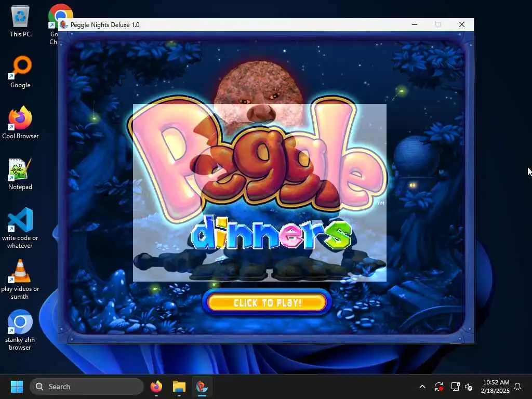Open the sync status tray icon

point(438,387)
